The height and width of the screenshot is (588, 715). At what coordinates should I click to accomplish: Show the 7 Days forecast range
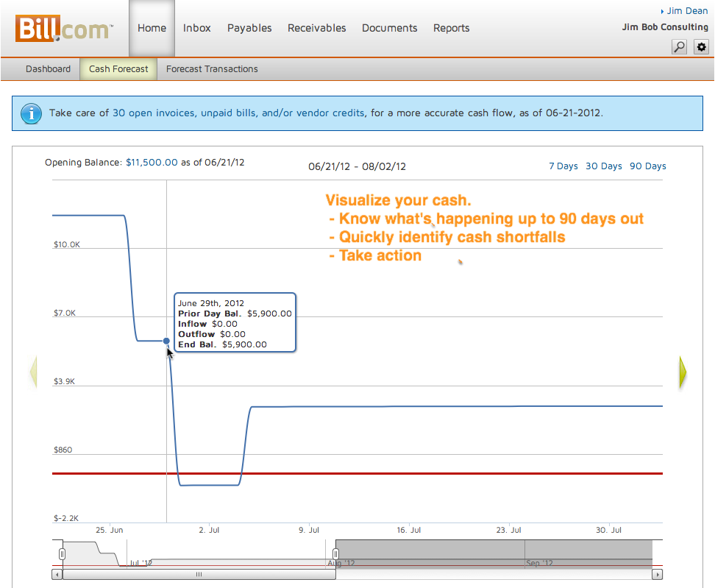click(x=563, y=166)
